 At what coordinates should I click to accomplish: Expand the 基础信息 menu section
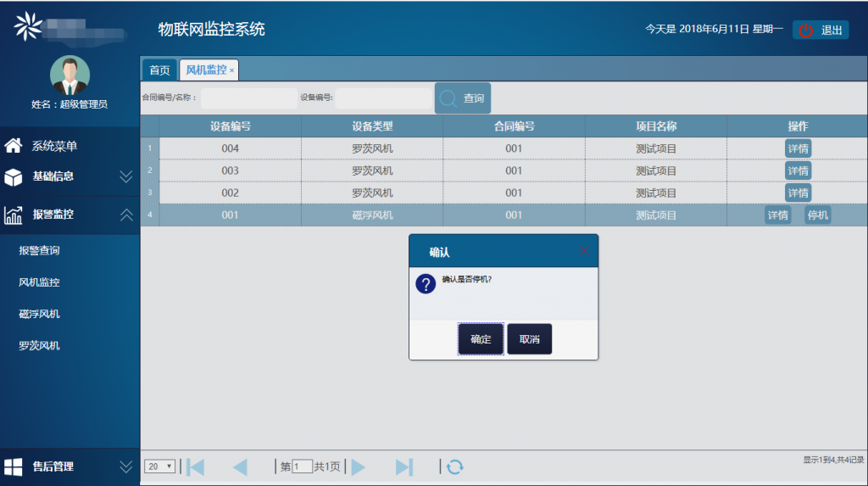coord(126,176)
